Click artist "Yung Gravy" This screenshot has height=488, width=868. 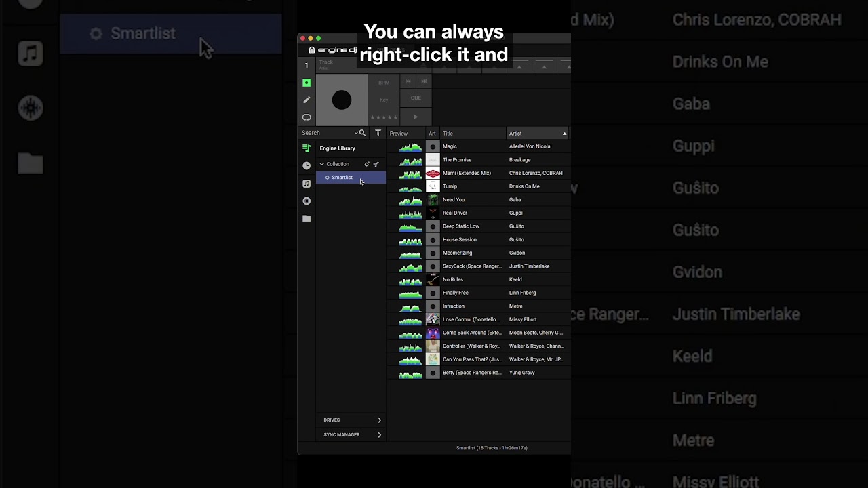click(x=522, y=373)
